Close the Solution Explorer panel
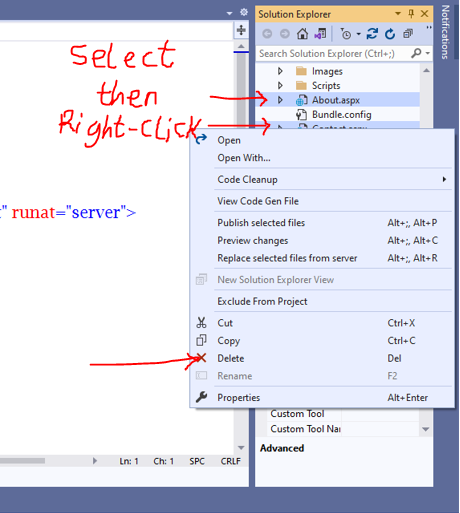 [x=424, y=14]
